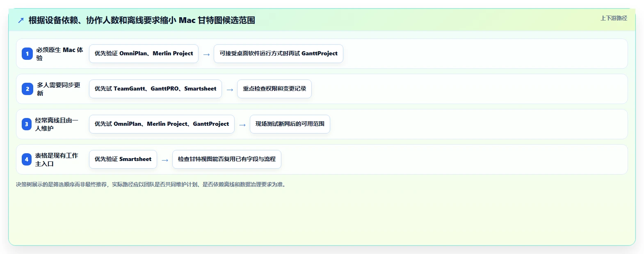644x254 pixels.
Task: Click the 上下游路径 label
Action: [x=614, y=18]
